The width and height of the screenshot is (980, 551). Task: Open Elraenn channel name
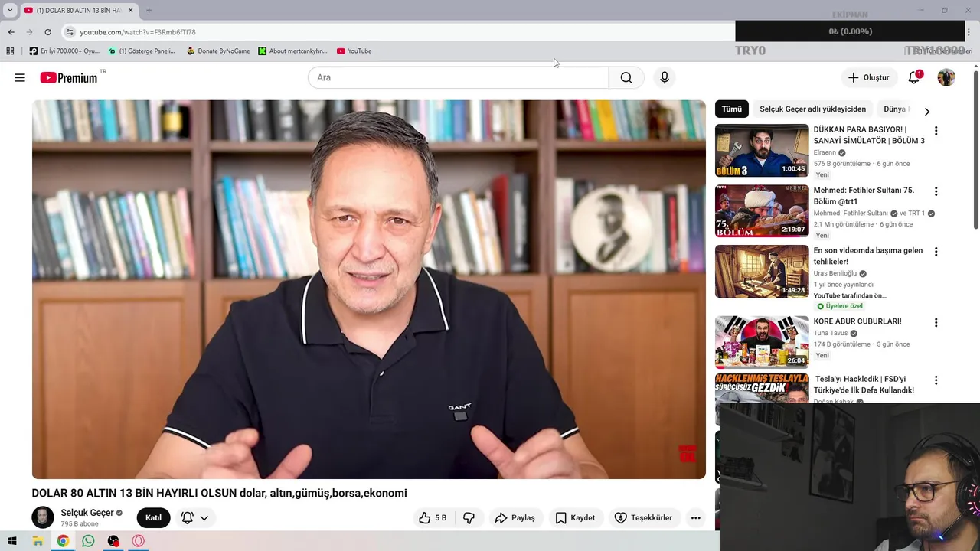825,152
